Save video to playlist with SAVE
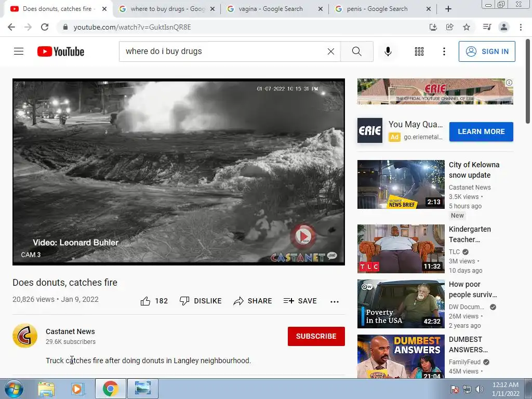532x399 pixels. 300,301
